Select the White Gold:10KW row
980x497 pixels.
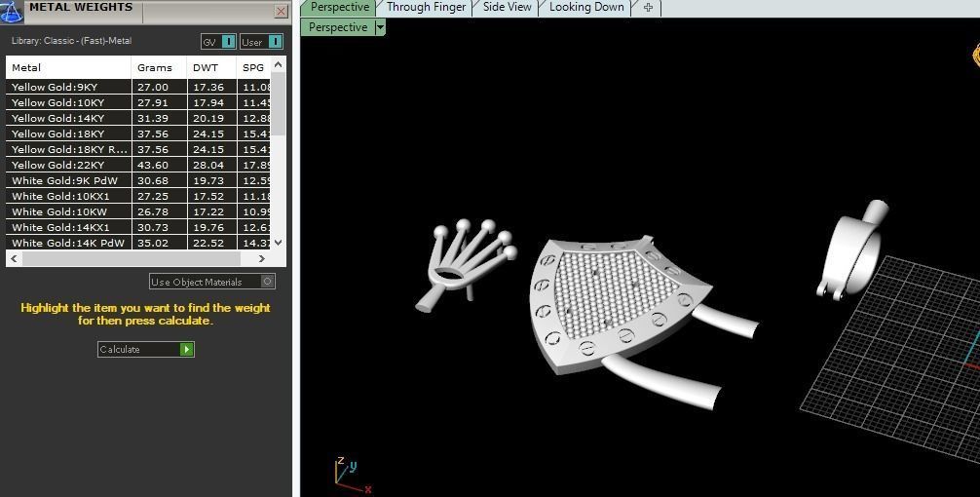[138, 211]
